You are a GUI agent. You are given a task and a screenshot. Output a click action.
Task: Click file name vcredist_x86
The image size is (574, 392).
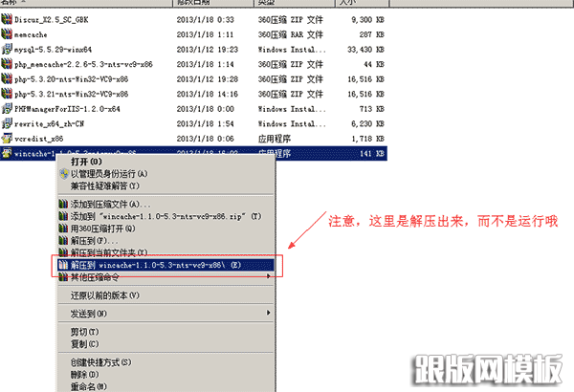[x=39, y=139]
